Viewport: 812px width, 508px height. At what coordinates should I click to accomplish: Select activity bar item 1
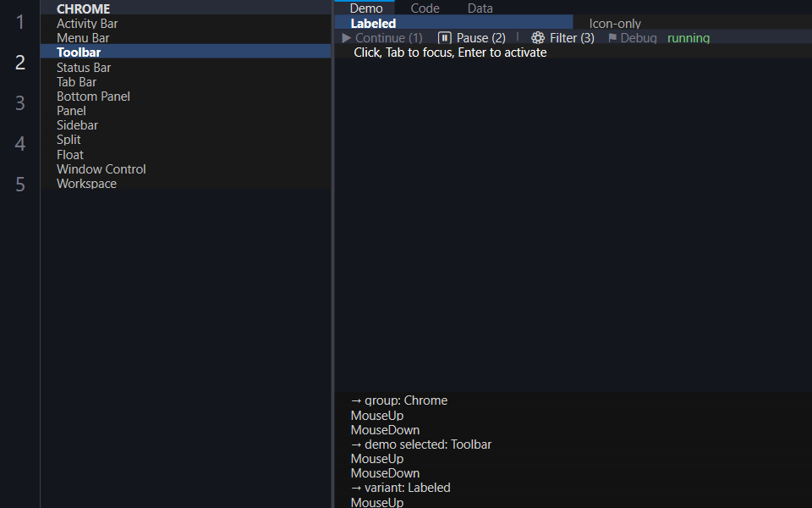click(x=20, y=22)
